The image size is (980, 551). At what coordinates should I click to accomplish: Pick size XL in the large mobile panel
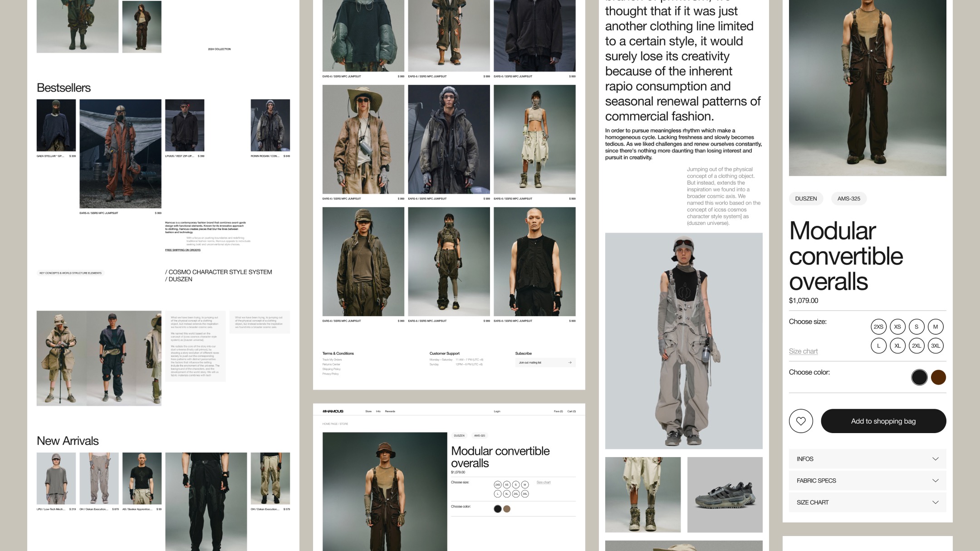click(897, 346)
